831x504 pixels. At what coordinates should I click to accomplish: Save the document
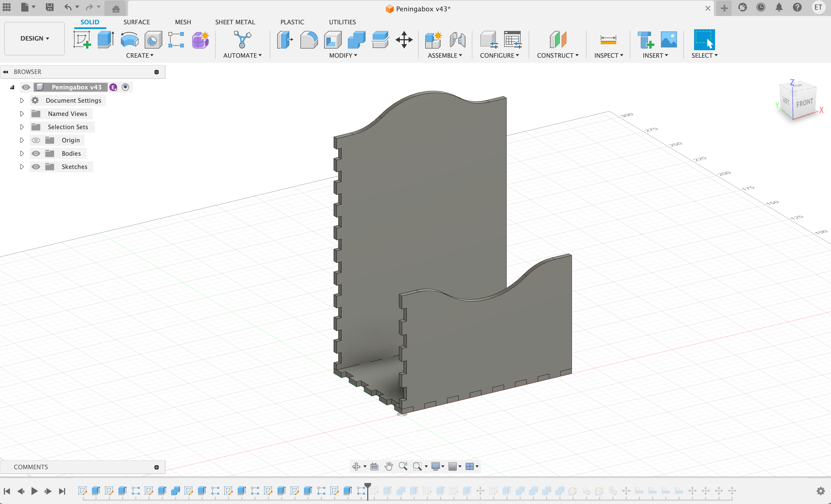point(50,7)
